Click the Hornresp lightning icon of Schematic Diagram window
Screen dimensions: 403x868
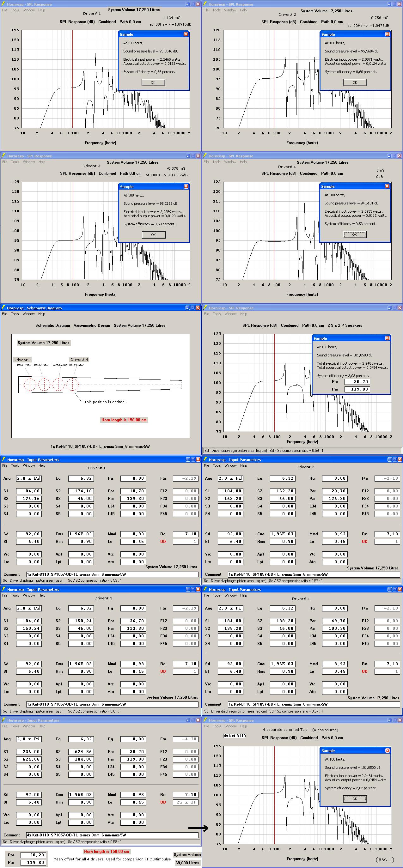4,308
